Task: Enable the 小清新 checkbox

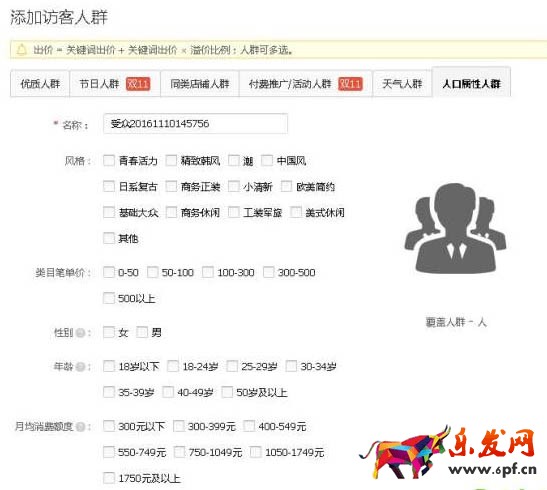Action: tap(233, 186)
